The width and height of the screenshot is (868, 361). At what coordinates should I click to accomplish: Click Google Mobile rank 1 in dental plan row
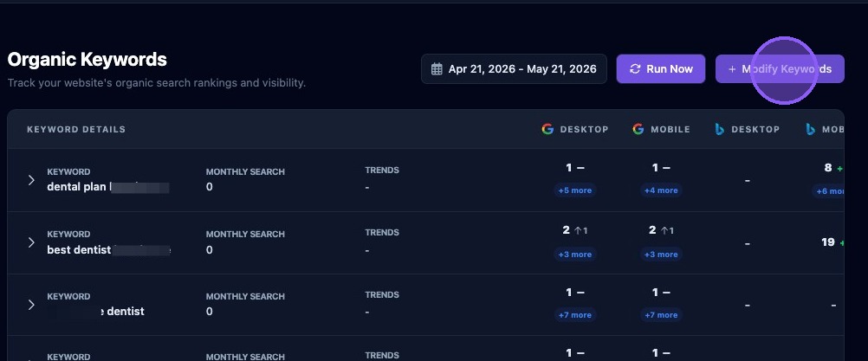(655, 167)
